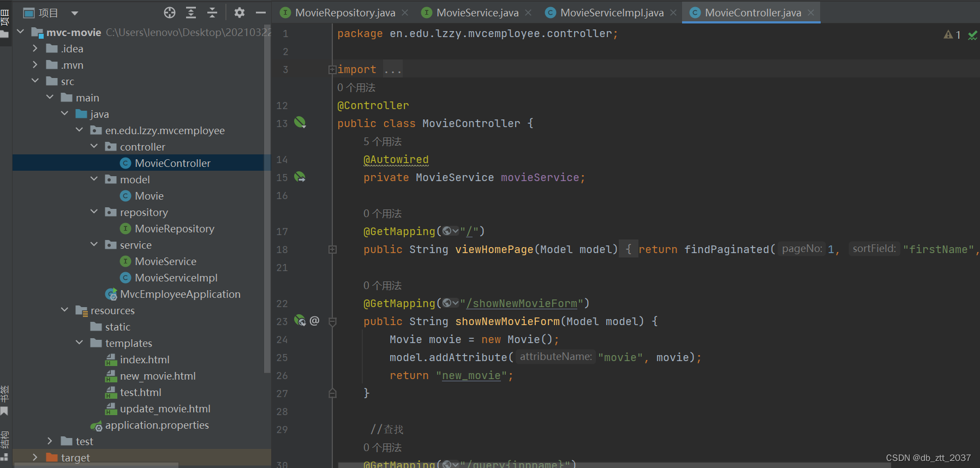Collapse the model package
Image resolution: width=980 pixels, height=468 pixels.
tap(94, 179)
